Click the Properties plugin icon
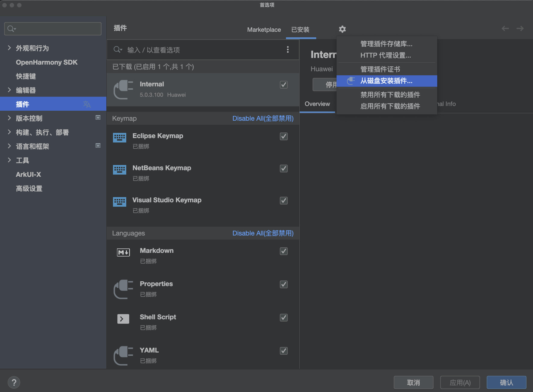 (x=123, y=289)
